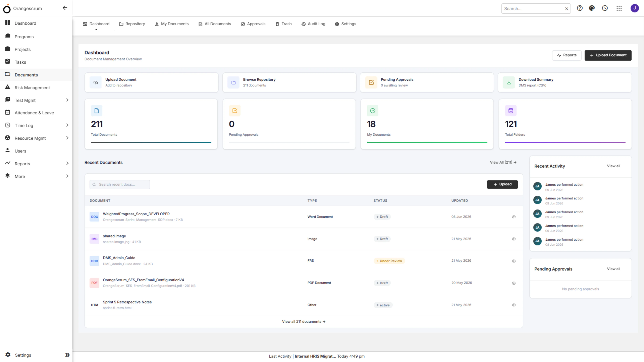View OrangeScrum_SES_FromEmail_ConfigurationV4 via eye icon
Screen dimensions: 644x362
coord(514,283)
